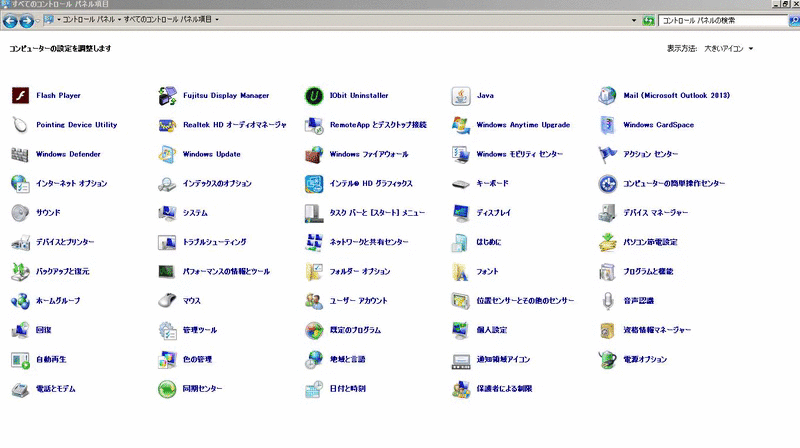Open キーボード icon
800x448 pixels.
[x=461, y=184]
